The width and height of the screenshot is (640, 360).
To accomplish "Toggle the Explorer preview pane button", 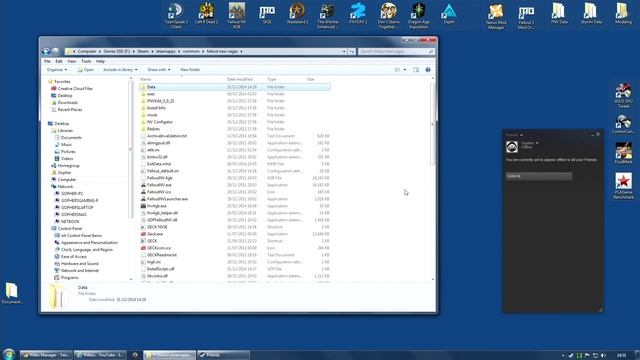I will click(416, 70).
